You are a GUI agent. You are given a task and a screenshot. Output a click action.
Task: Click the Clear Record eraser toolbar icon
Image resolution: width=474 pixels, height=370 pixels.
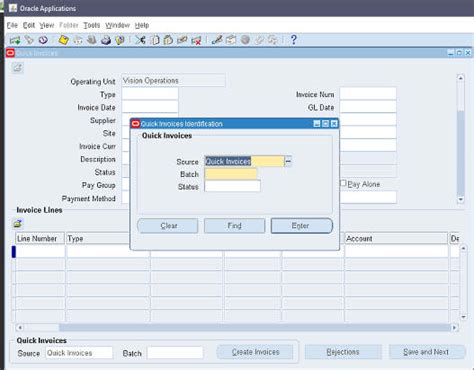point(182,40)
